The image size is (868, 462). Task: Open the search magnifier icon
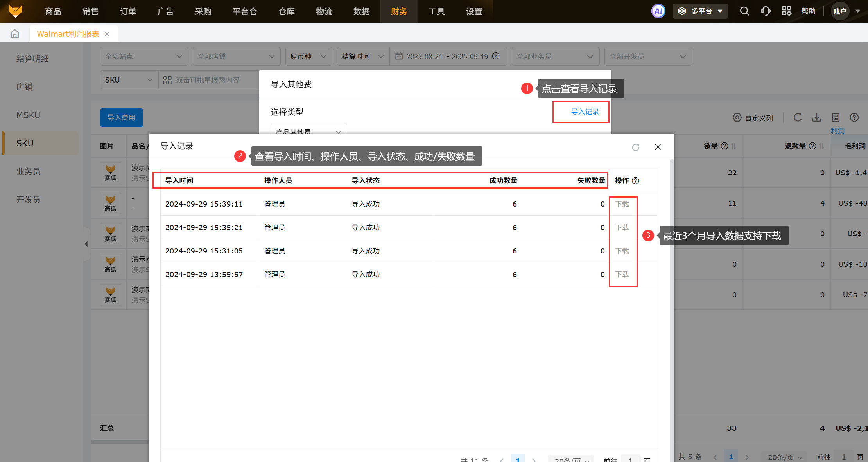744,11
